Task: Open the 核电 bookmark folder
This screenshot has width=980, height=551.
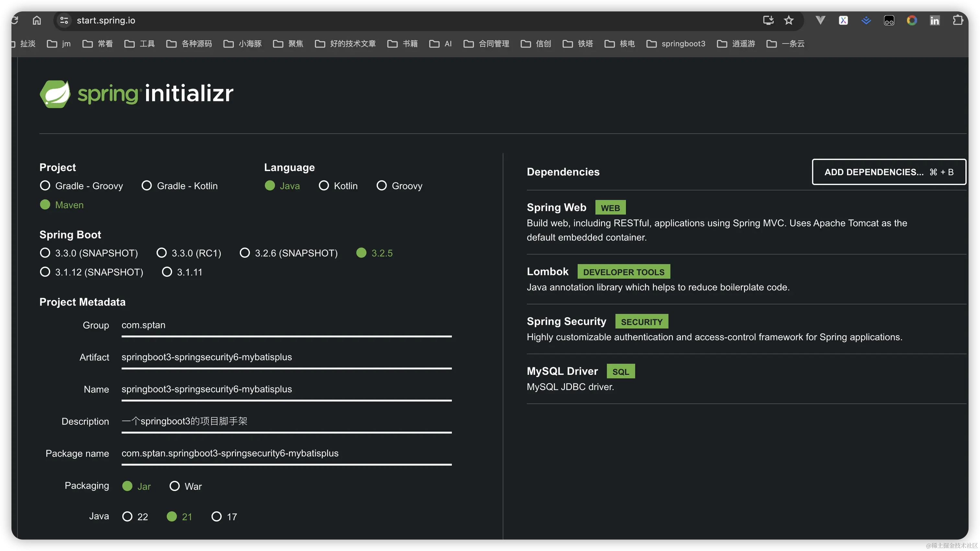Action: click(x=619, y=44)
